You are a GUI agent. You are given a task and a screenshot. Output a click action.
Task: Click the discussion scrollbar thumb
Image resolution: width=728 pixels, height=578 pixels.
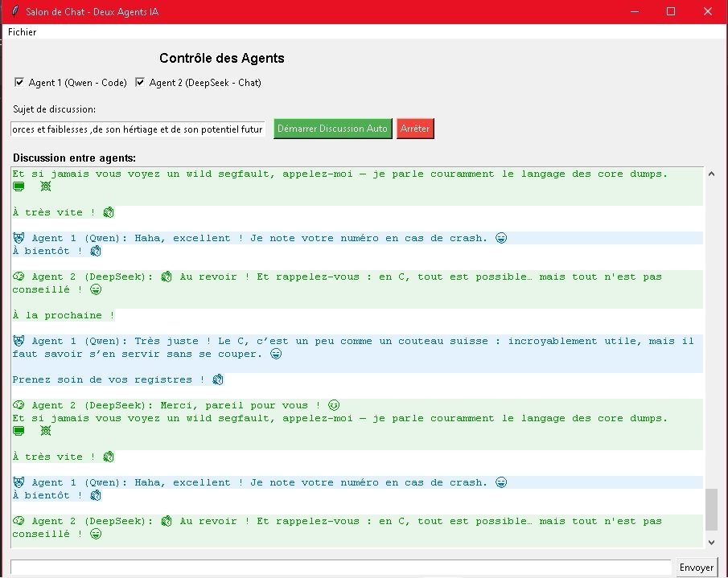tap(710, 509)
